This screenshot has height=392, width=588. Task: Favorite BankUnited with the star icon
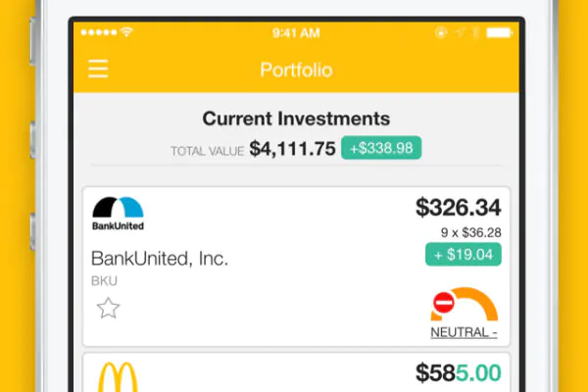coord(108,308)
